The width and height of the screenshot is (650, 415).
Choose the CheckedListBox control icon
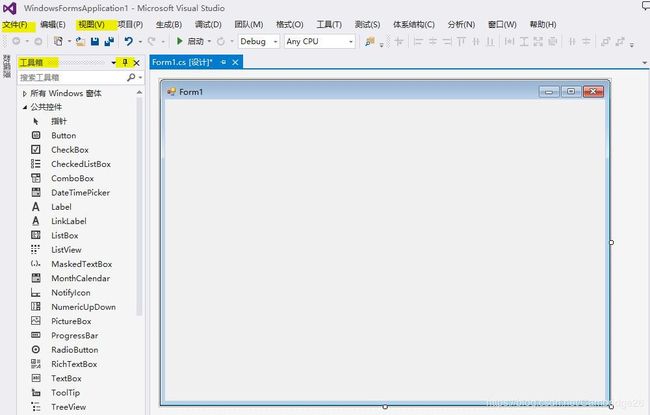tap(36, 164)
